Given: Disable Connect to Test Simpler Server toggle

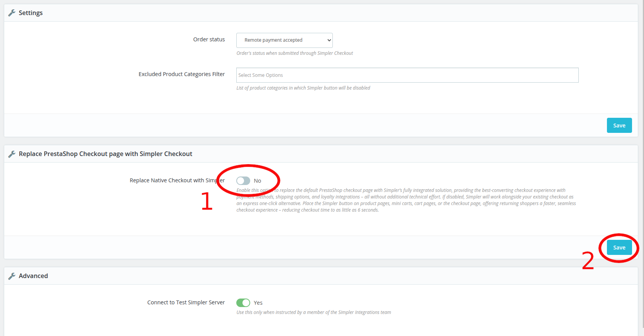Looking at the screenshot, I should tap(243, 303).
